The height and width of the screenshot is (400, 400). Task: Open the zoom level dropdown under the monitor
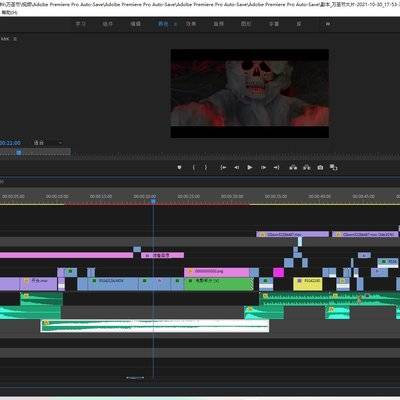tap(47, 143)
